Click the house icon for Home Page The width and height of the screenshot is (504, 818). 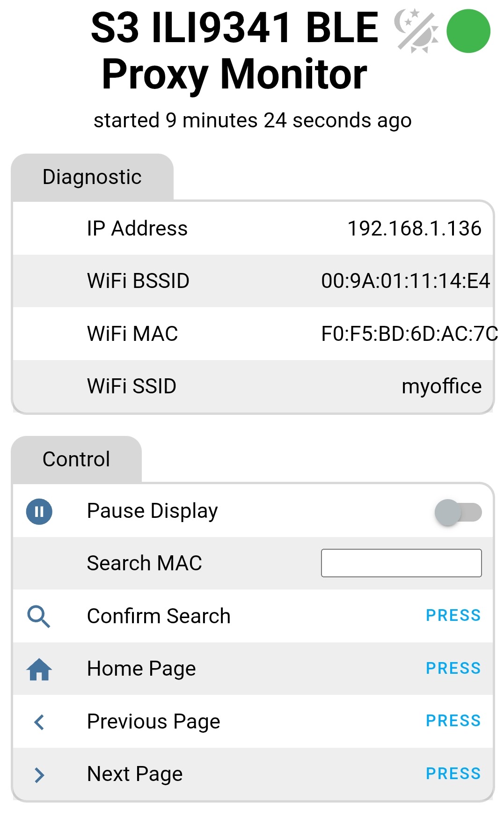point(39,669)
